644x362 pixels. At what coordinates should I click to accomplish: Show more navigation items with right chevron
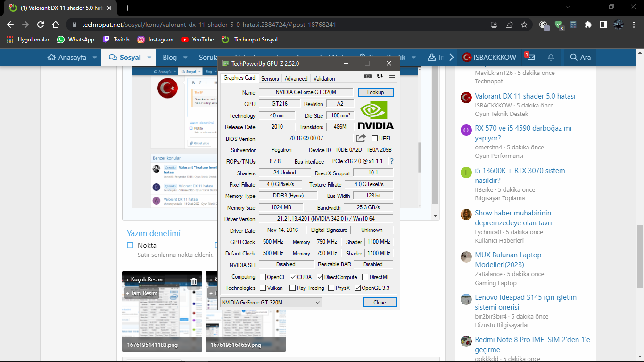[x=451, y=58]
